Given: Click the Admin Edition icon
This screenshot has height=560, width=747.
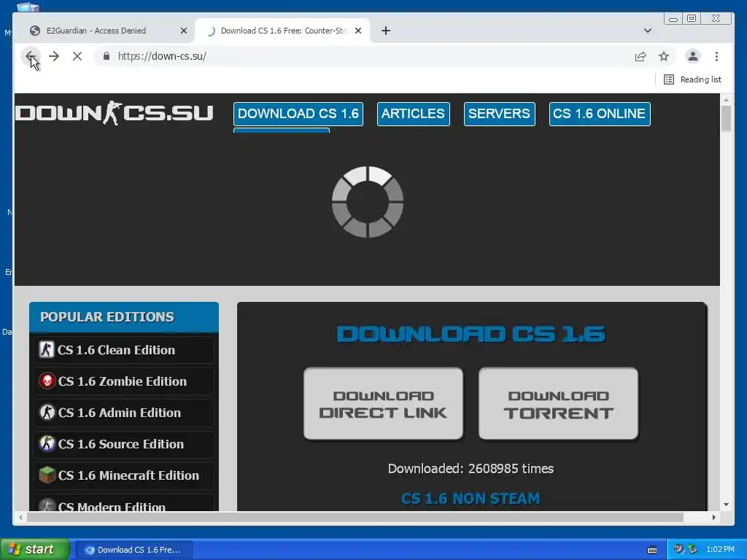Looking at the screenshot, I should click(x=47, y=413).
